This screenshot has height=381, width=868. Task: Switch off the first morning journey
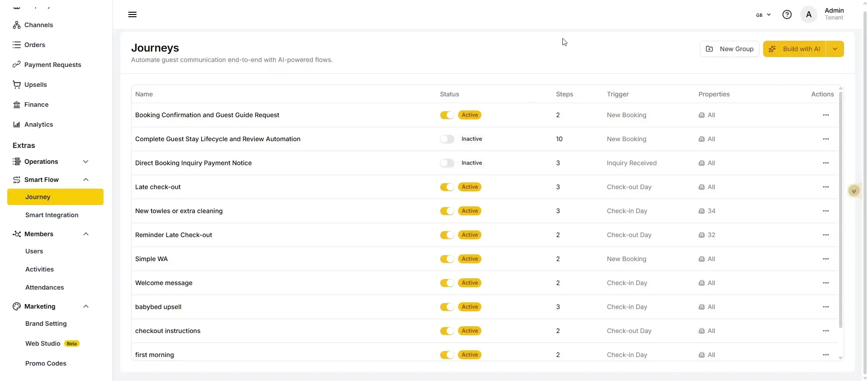447,355
